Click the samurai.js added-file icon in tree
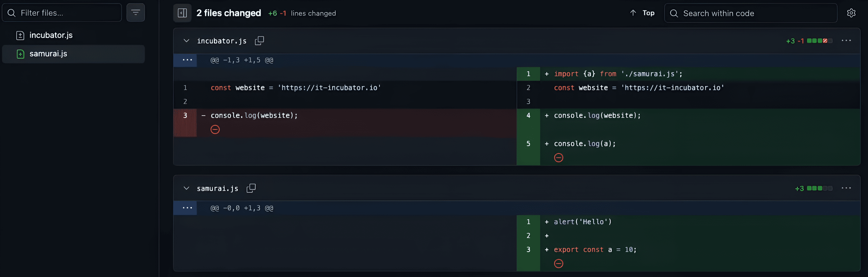Screen dimensions: 868x277 click(20, 54)
